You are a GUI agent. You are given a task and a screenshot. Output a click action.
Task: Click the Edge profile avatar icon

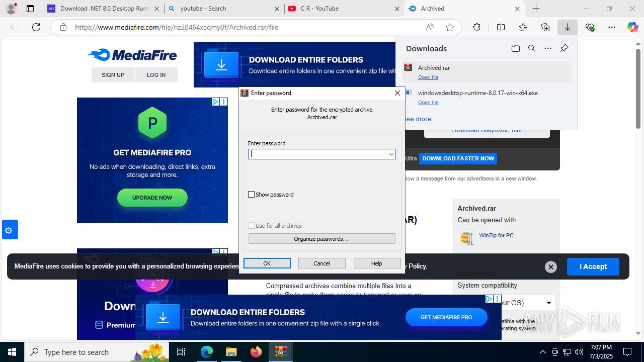(x=11, y=9)
